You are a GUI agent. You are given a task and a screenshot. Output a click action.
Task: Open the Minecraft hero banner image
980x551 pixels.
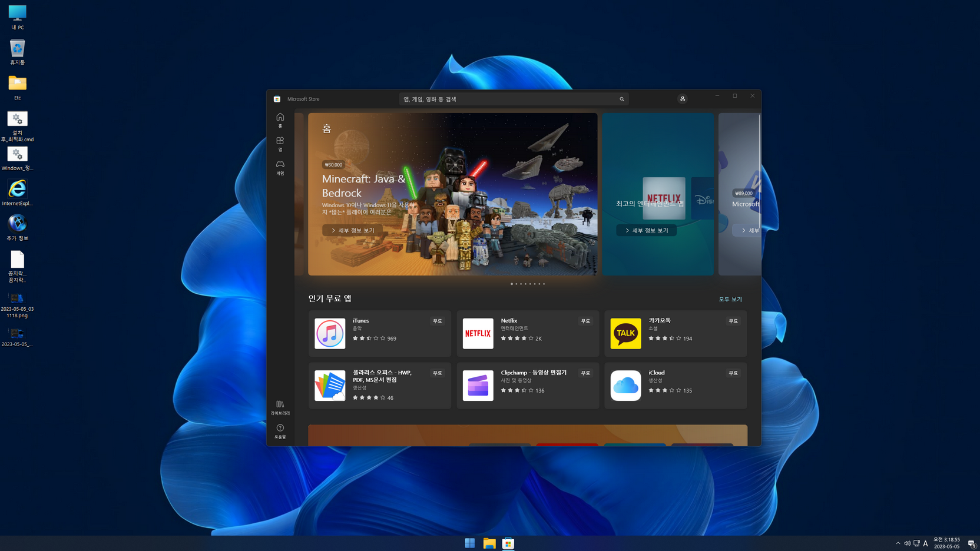452,194
